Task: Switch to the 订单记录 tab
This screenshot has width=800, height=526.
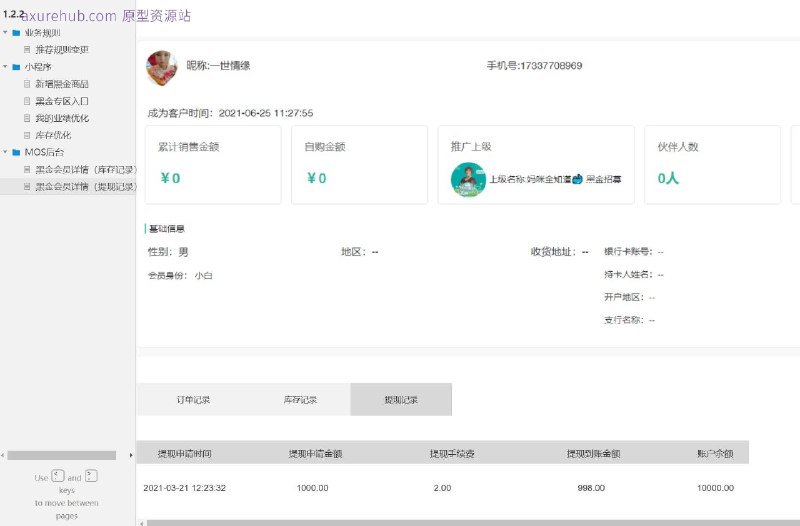Action: [x=193, y=400]
